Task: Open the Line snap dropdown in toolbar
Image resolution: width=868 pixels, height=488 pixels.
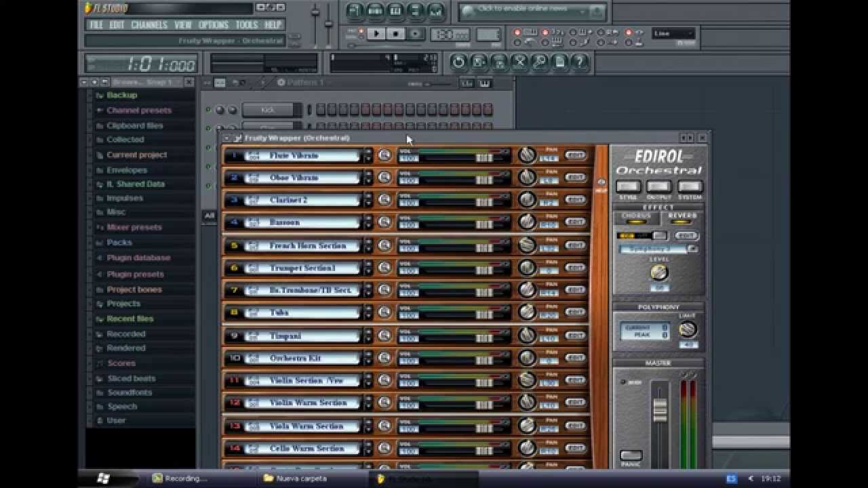Action: [673, 33]
